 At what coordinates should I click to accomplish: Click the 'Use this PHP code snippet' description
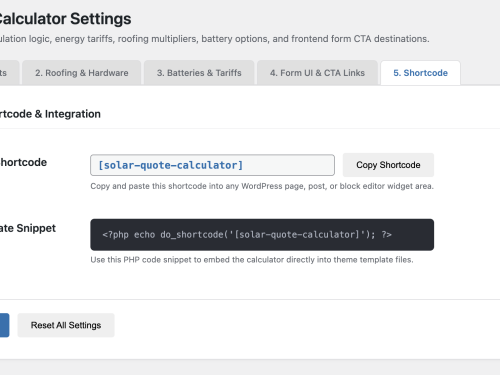pos(252,260)
